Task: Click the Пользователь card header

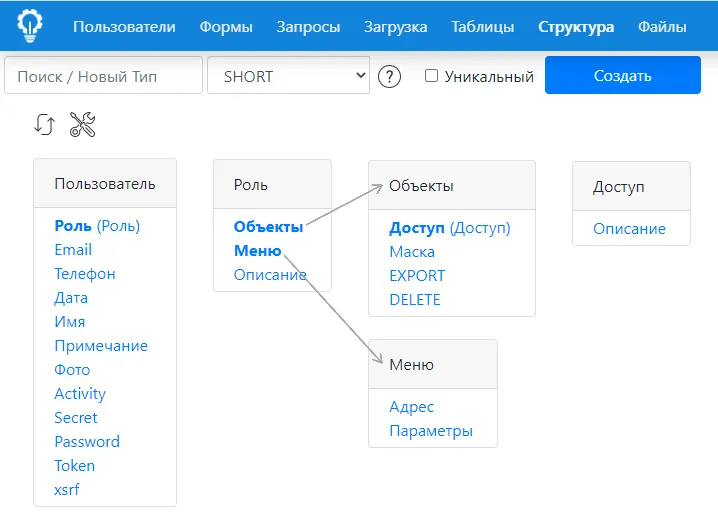Action: [105, 183]
